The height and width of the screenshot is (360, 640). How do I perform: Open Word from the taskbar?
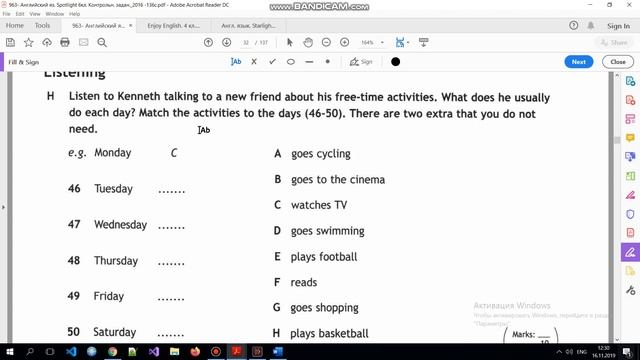[278, 351]
